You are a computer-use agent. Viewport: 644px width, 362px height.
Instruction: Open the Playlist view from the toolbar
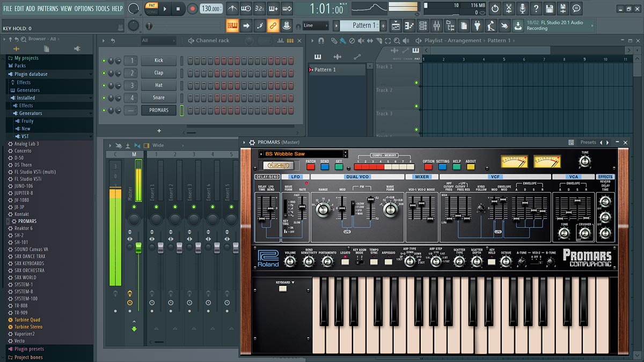click(x=396, y=25)
